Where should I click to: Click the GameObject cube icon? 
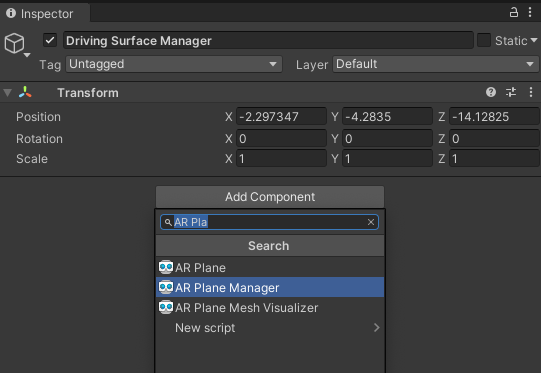pyautogui.click(x=14, y=43)
